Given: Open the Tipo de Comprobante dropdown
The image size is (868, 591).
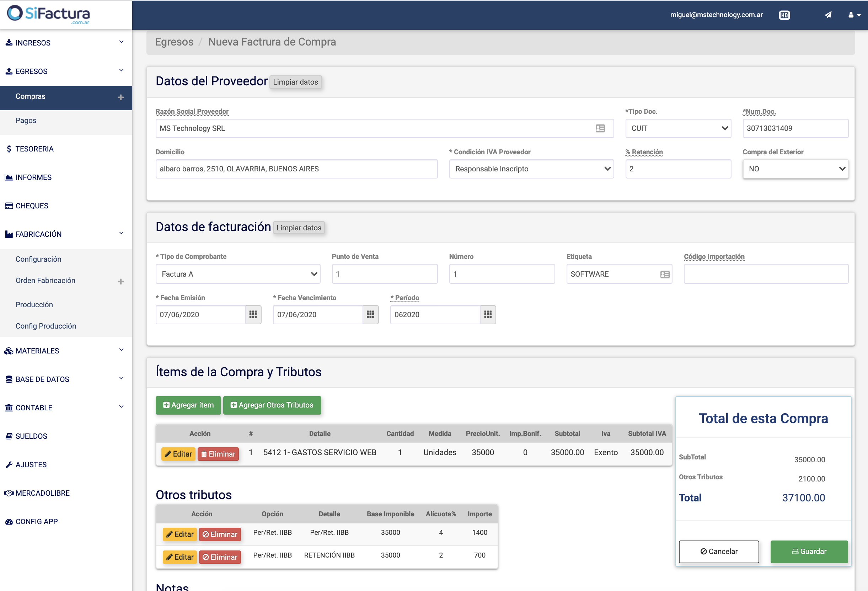Looking at the screenshot, I should pyautogui.click(x=238, y=274).
